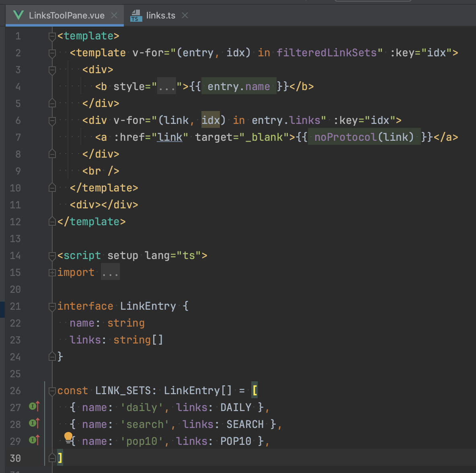
Task: Click the string[] type on line 23
Action: point(138,340)
